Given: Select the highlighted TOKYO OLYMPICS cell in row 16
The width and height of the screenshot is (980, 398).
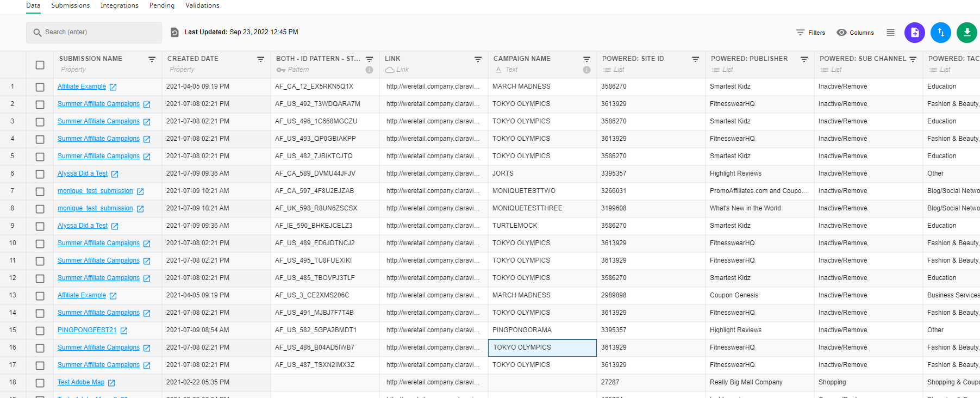Looking at the screenshot, I should click(x=542, y=348).
